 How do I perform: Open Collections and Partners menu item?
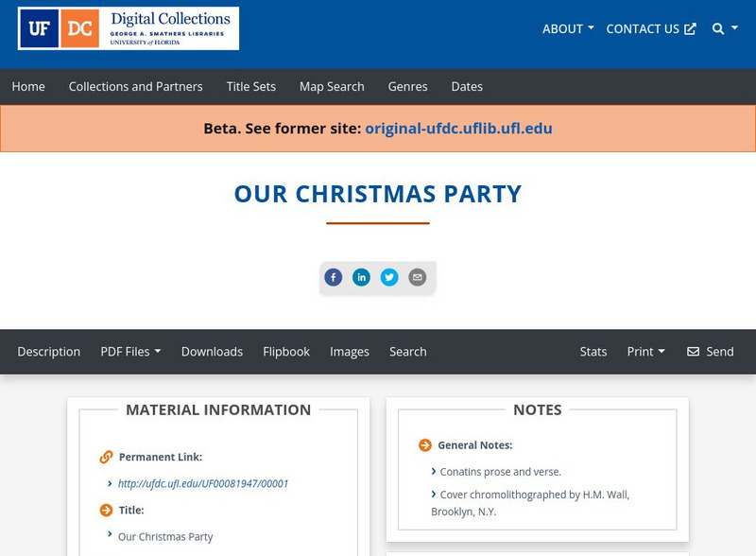coord(135,87)
